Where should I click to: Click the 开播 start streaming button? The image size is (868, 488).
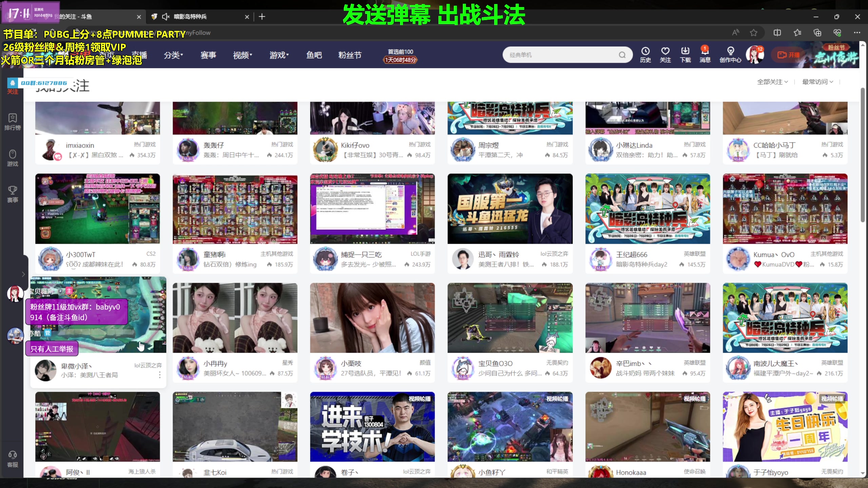click(x=788, y=55)
